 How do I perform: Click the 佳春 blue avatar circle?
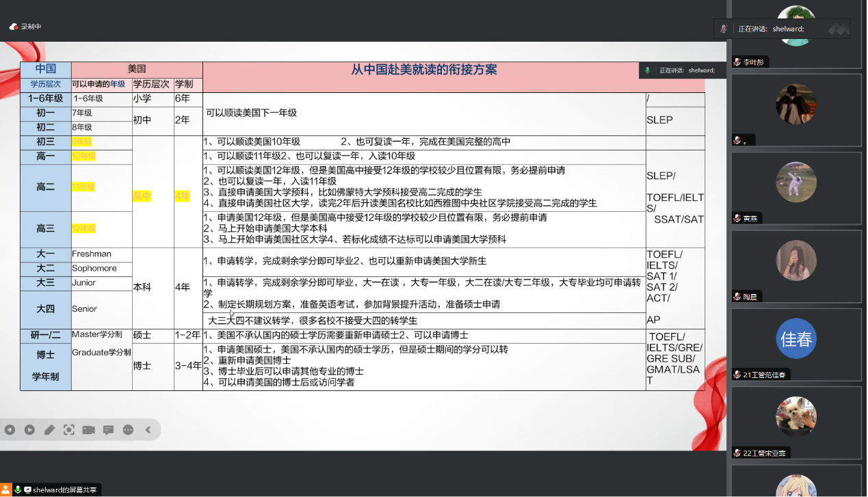pyautogui.click(x=795, y=338)
